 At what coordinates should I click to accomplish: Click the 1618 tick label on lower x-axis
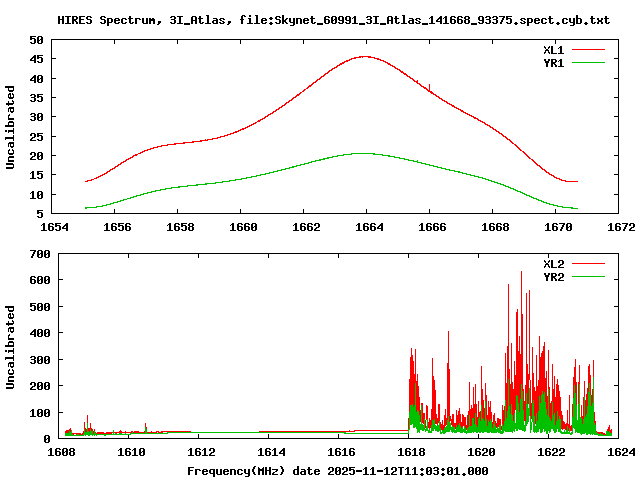tap(408, 452)
